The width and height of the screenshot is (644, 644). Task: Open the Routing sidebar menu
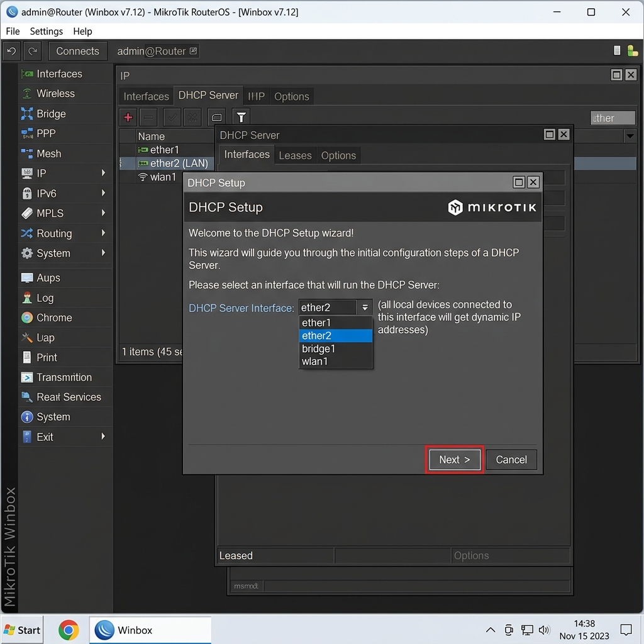(x=65, y=233)
